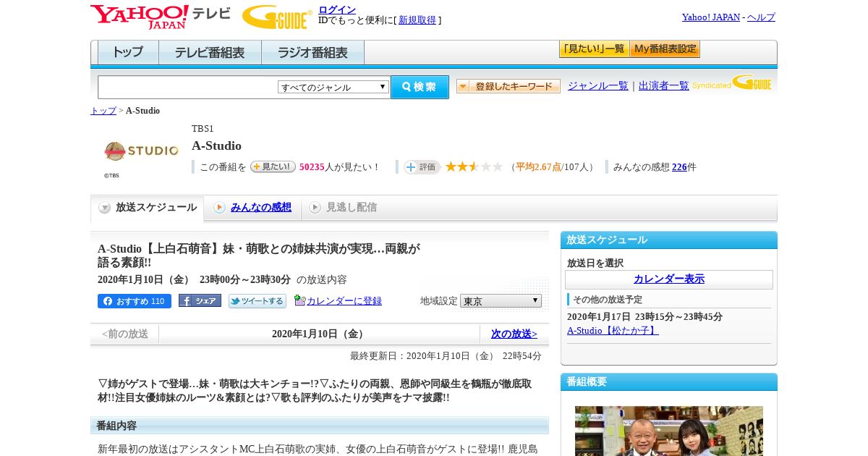Click the A-Studio program title heading
868x456 pixels.
216,145
